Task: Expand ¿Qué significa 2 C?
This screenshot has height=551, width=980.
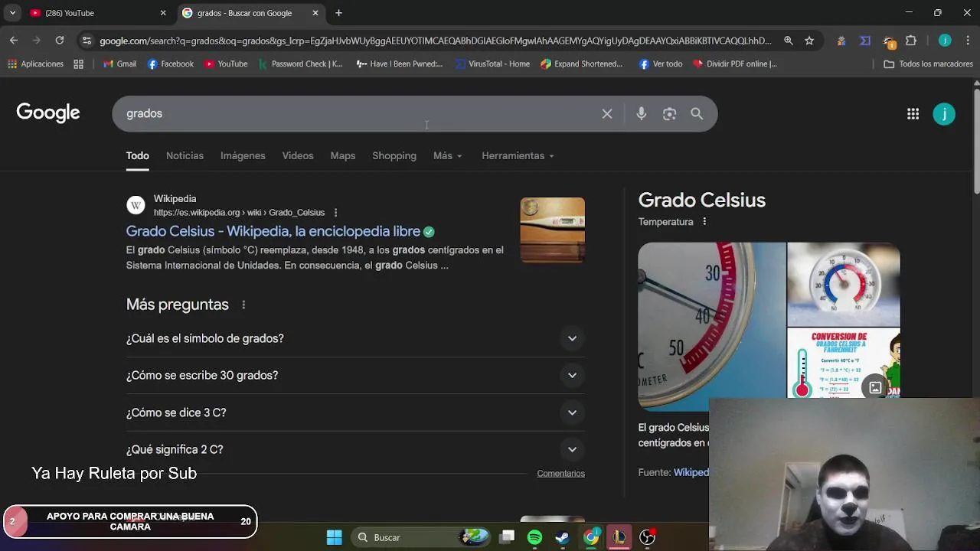Action: (355, 449)
